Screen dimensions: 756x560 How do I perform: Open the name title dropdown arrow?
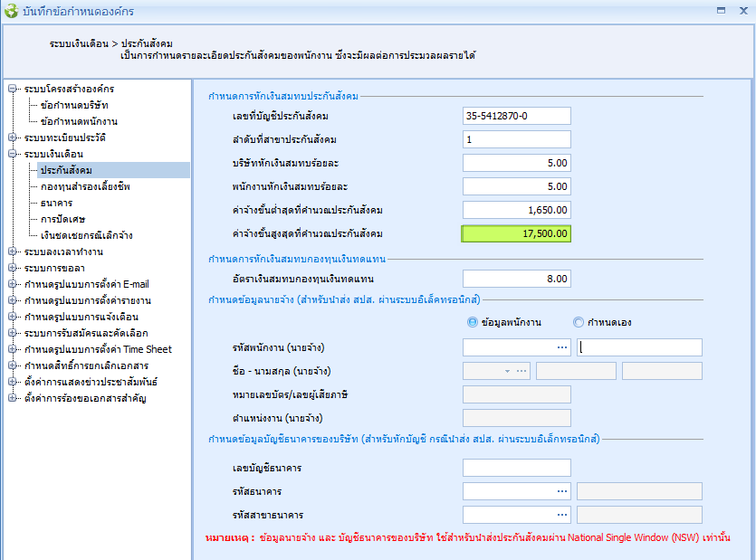point(507,371)
